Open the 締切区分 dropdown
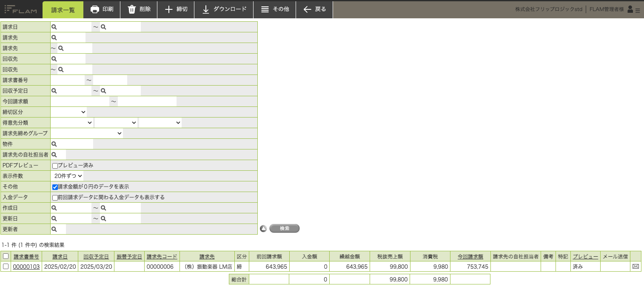The image size is (644, 287). pos(68,112)
